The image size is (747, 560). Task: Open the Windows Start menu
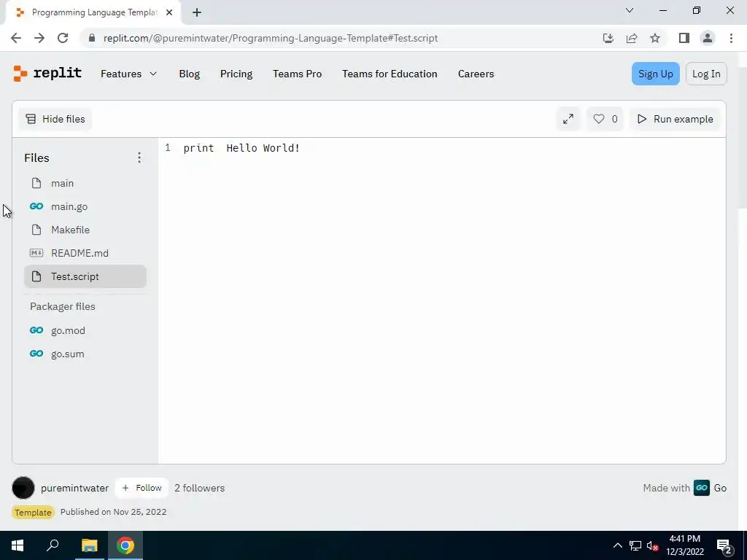[x=18, y=545]
